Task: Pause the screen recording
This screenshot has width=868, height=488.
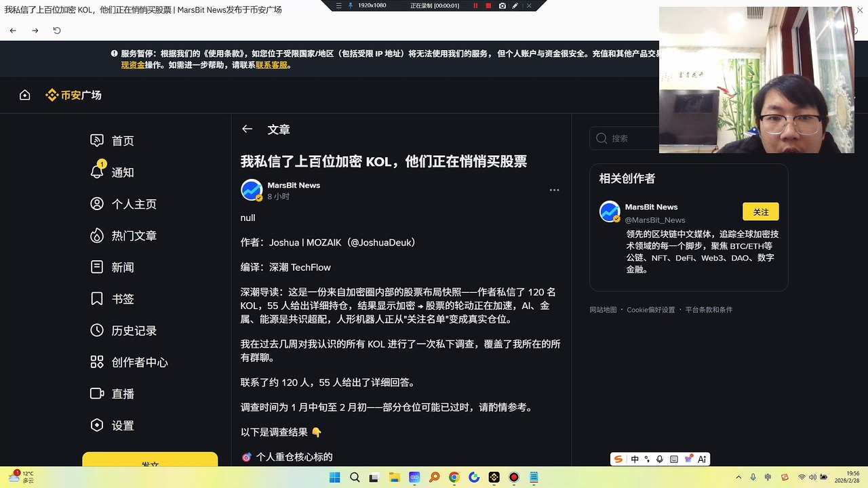Action: [475, 5]
